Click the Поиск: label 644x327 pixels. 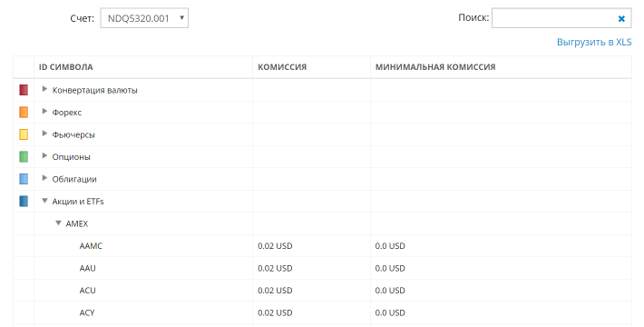coord(473,17)
